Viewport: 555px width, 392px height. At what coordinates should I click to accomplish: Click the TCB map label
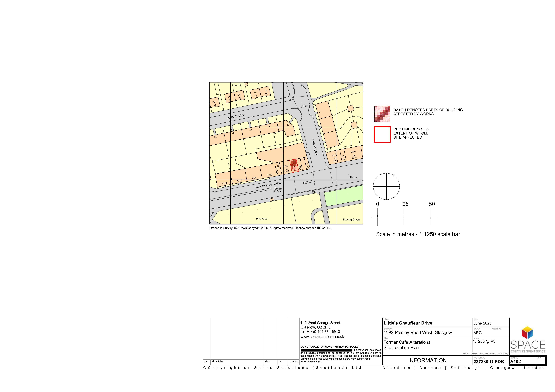[314, 192]
